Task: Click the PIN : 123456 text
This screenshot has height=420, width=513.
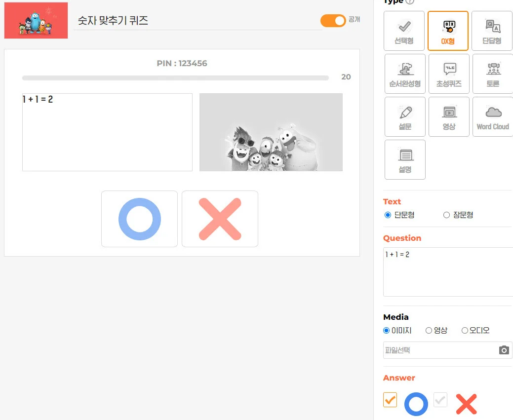Action: (182, 63)
